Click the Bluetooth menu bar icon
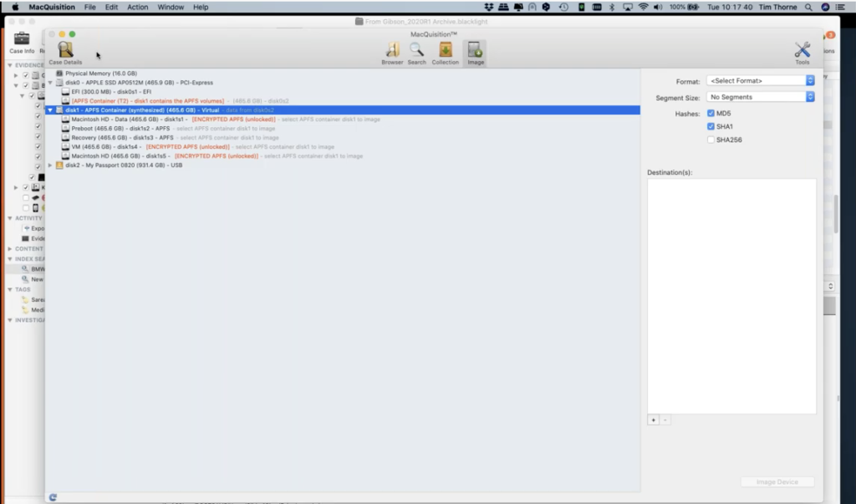This screenshot has width=856, height=504. click(x=612, y=7)
